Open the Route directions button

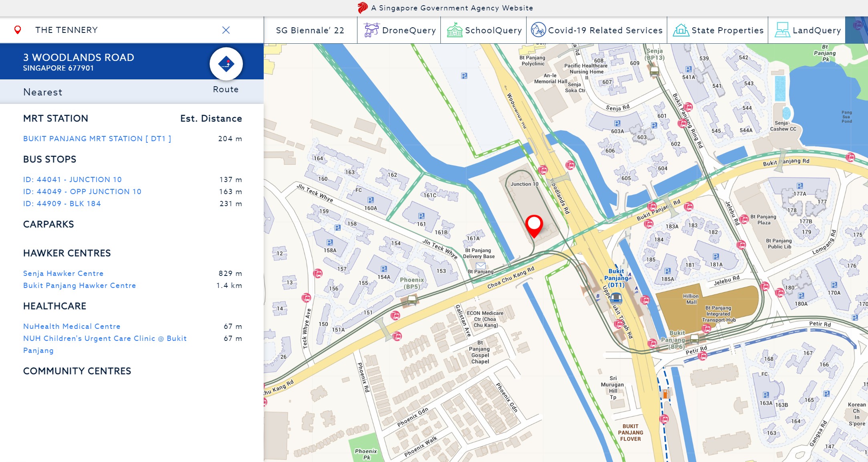[x=226, y=64]
